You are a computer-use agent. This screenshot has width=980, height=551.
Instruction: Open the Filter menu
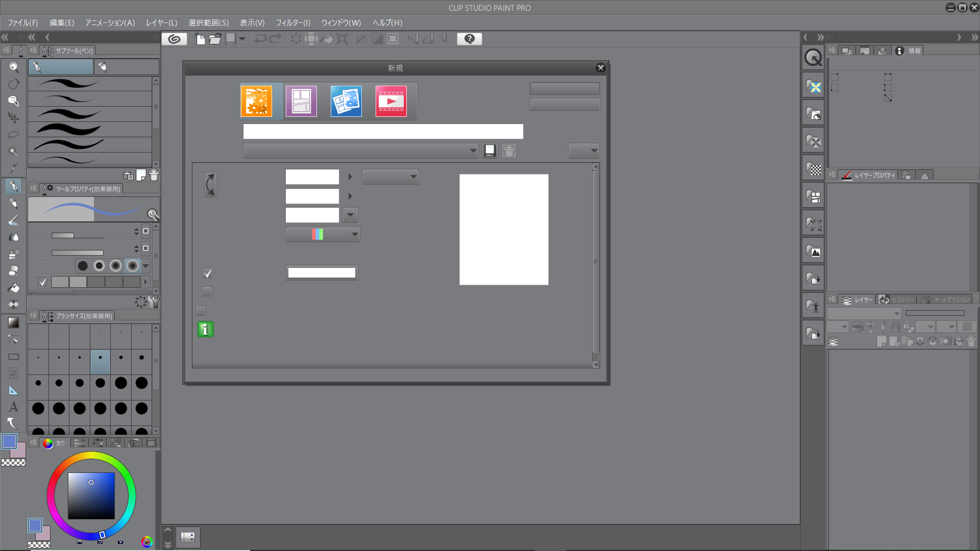[292, 23]
